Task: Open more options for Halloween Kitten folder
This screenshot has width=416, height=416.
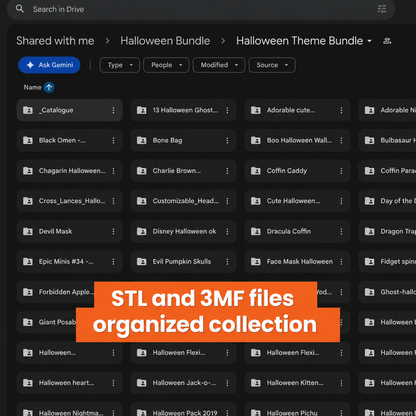Action: (x=341, y=383)
